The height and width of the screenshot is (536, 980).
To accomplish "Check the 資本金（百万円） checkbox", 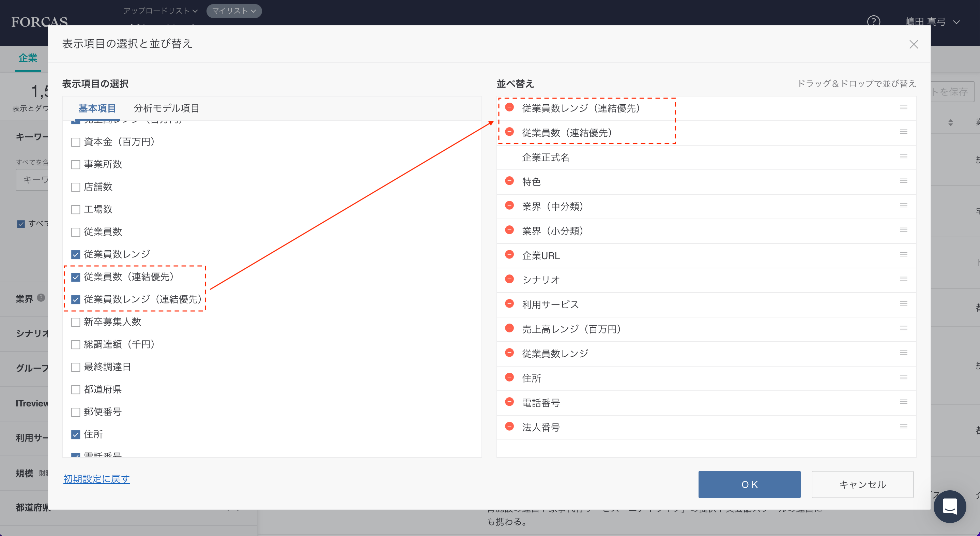I will 76,143.
